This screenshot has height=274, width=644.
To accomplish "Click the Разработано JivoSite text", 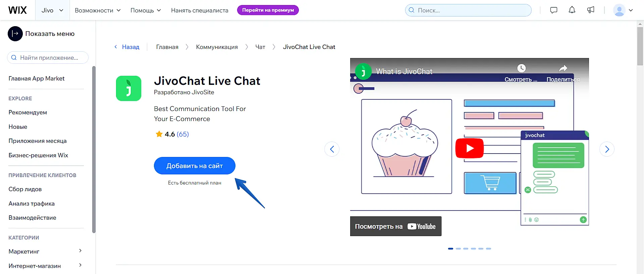I will tap(184, 92).
